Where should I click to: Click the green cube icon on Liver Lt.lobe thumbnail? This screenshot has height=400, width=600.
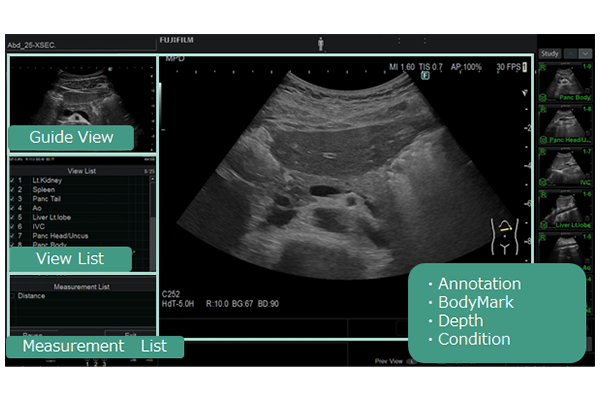(x=543, y=225)
